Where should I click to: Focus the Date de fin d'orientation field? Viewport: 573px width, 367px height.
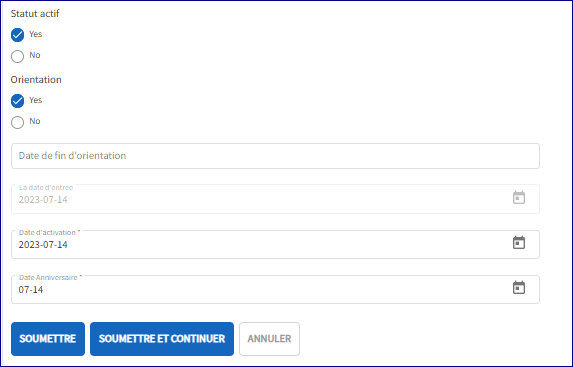tap(275, 156)
